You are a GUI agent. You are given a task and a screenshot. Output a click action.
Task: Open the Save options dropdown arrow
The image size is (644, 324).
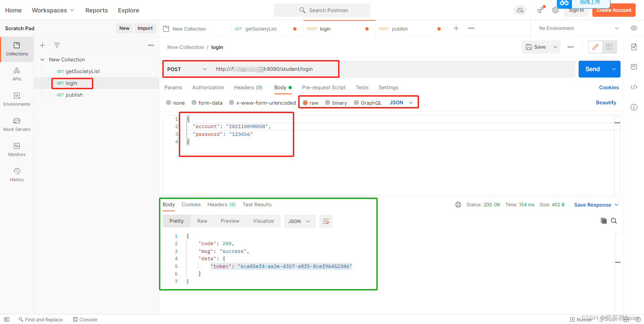point(555,47)
